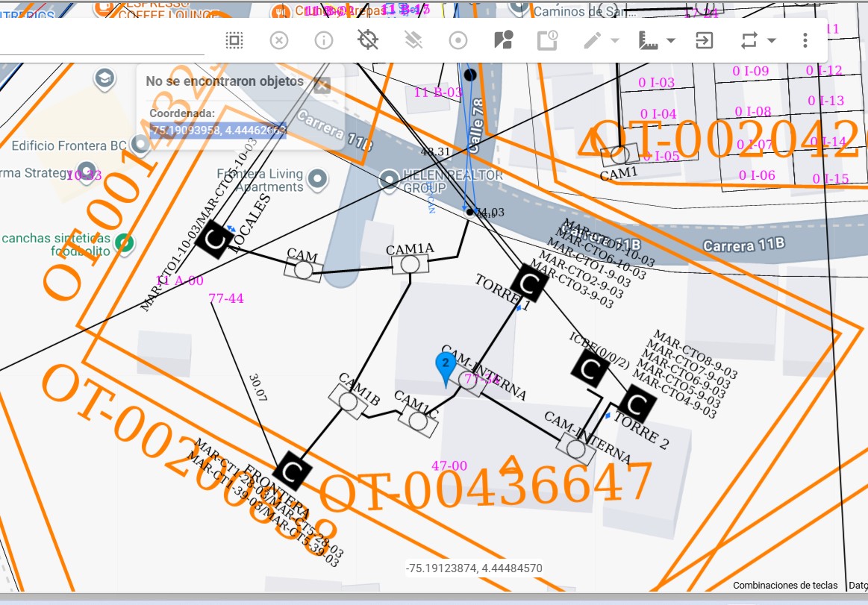This screenshot has width=868, height=605.
Task: Open the 'Combinaciones de teclas' link
Action: [x=785, y=586]
